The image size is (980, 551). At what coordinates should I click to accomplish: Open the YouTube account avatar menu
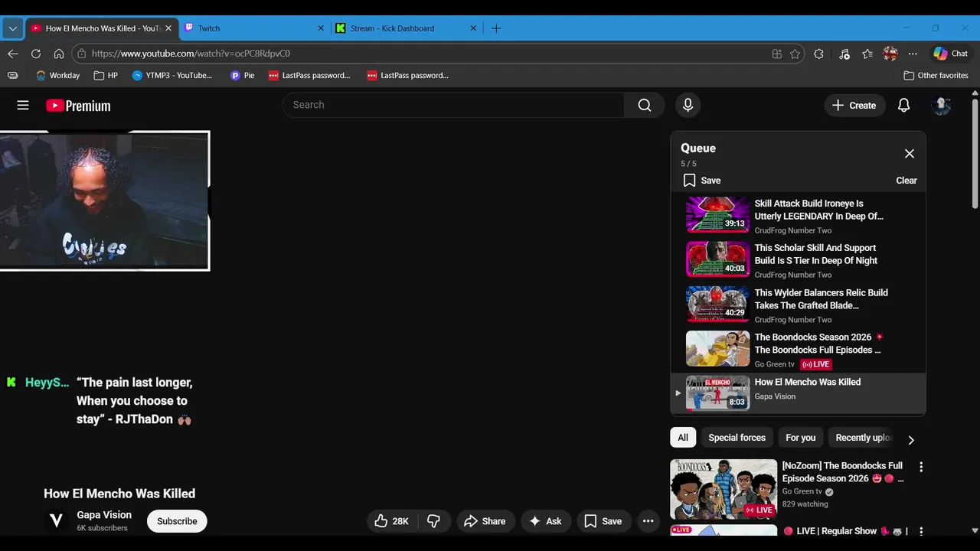[x=941, y=106]
